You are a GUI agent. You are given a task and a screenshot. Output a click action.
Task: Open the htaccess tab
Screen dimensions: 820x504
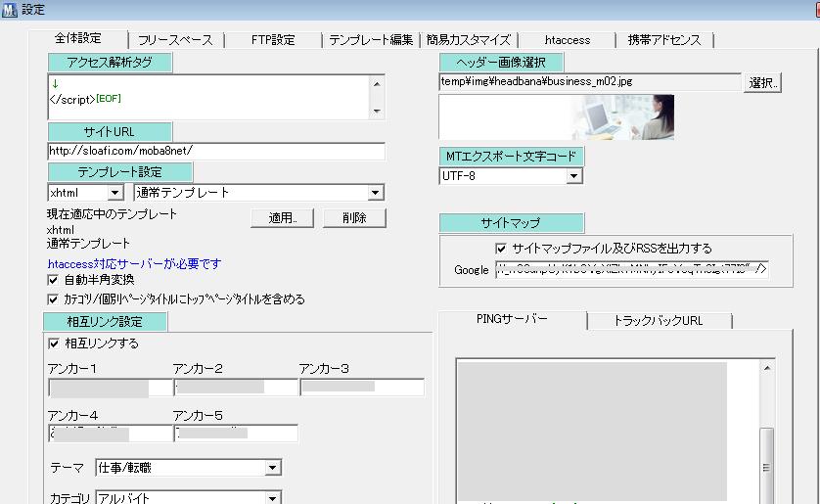567,40
